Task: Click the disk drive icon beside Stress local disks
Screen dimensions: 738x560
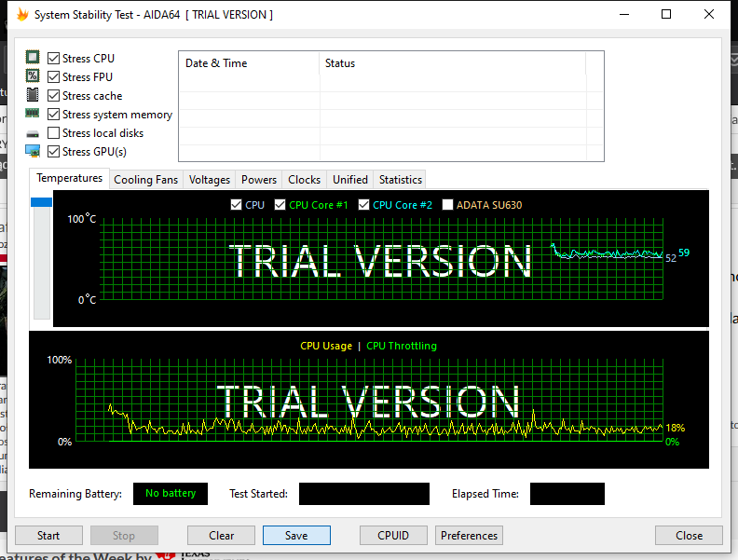Action: pos(33,134)
